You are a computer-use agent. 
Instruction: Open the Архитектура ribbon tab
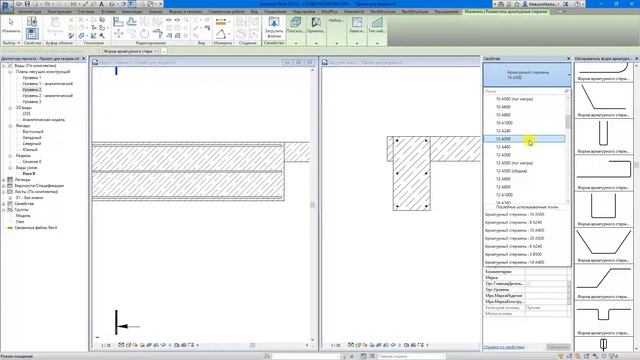[x=29, y=12]
